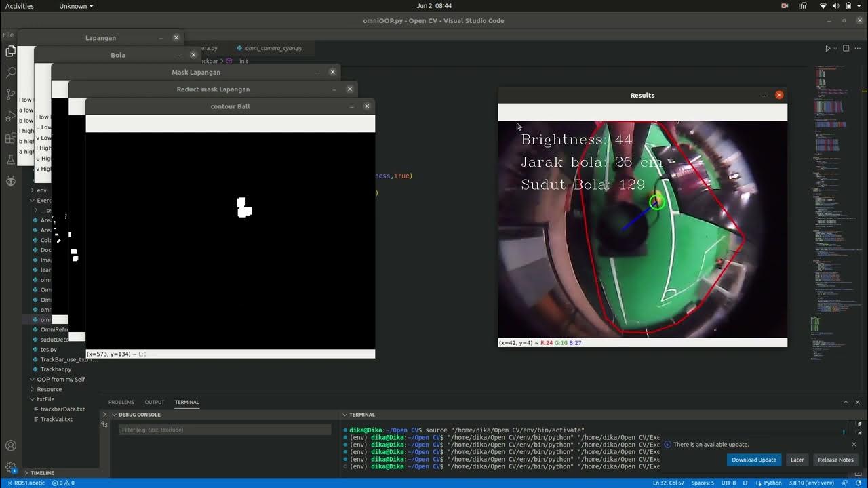Viewport: 868px width, 488px height.
Task: Open the Wi-Fi network indicator
Action: (x=823, y=6)
